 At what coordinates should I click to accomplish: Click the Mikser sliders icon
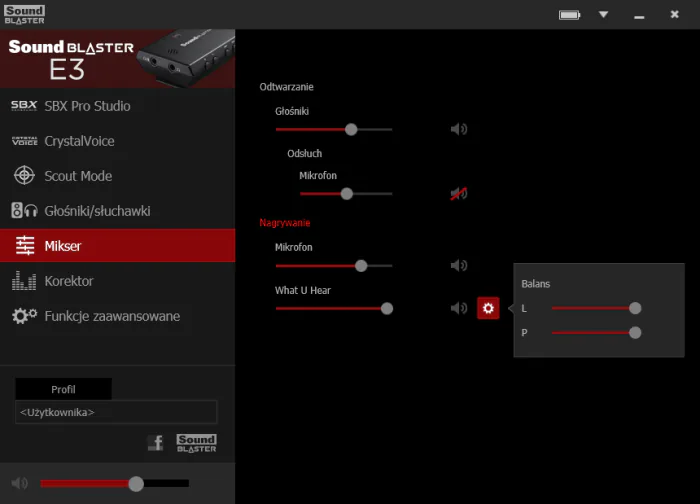coord(25,246)
